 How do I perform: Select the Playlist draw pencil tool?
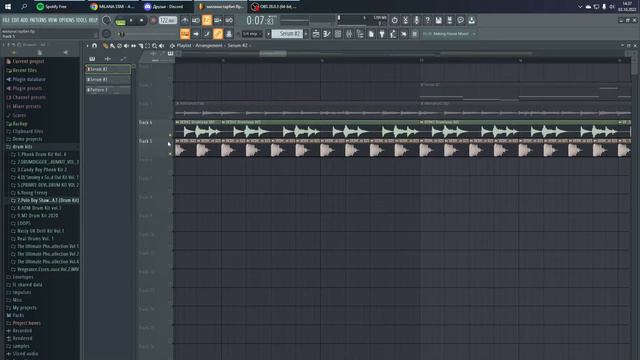(105, 46)
